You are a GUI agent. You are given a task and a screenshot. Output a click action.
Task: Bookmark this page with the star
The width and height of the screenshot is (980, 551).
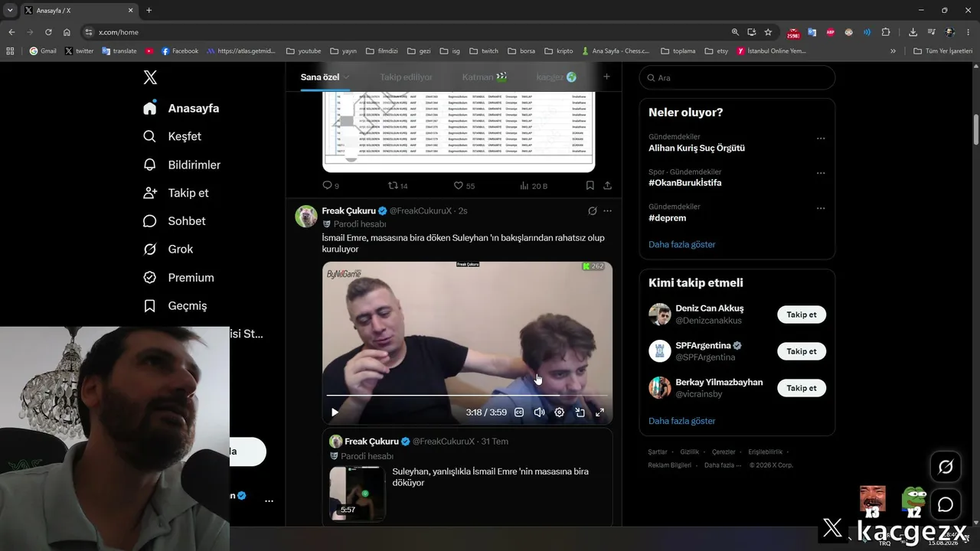click(x=768, y=32)
